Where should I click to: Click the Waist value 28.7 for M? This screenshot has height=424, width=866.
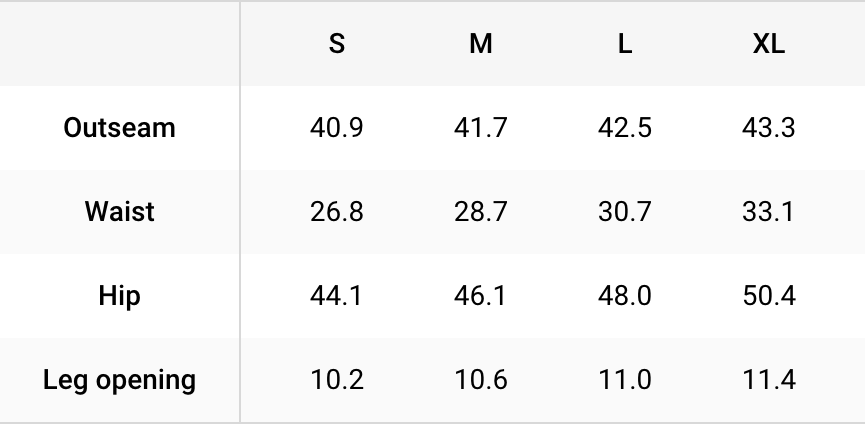click(x=481, y=212)
